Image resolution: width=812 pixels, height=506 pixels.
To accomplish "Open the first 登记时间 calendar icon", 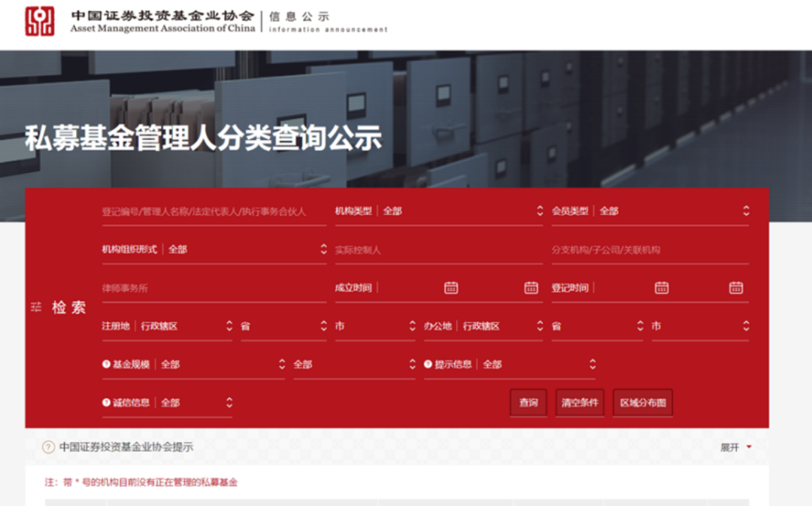I will tap(662, 287).
